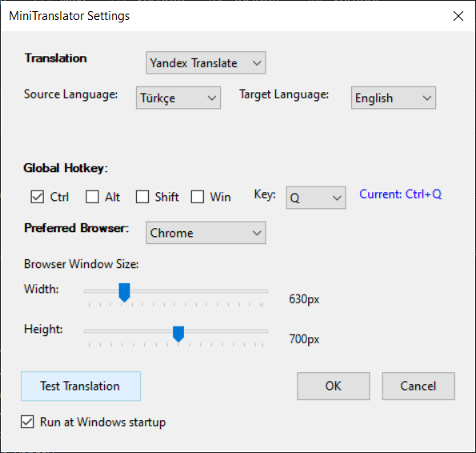Confirm settings with the OK button
Screen dimensions: 476x453
334,387
